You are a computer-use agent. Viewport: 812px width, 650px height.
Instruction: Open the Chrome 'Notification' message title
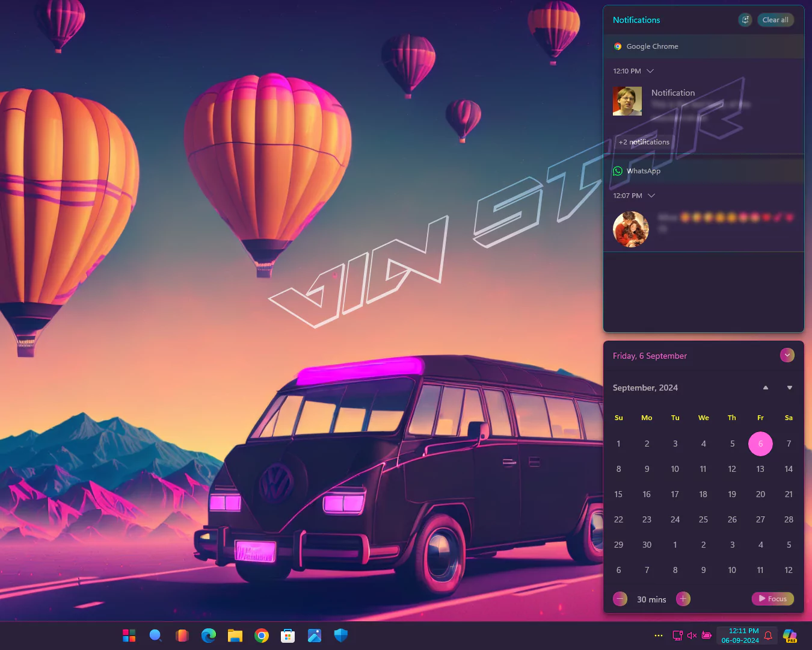(673, 93)
